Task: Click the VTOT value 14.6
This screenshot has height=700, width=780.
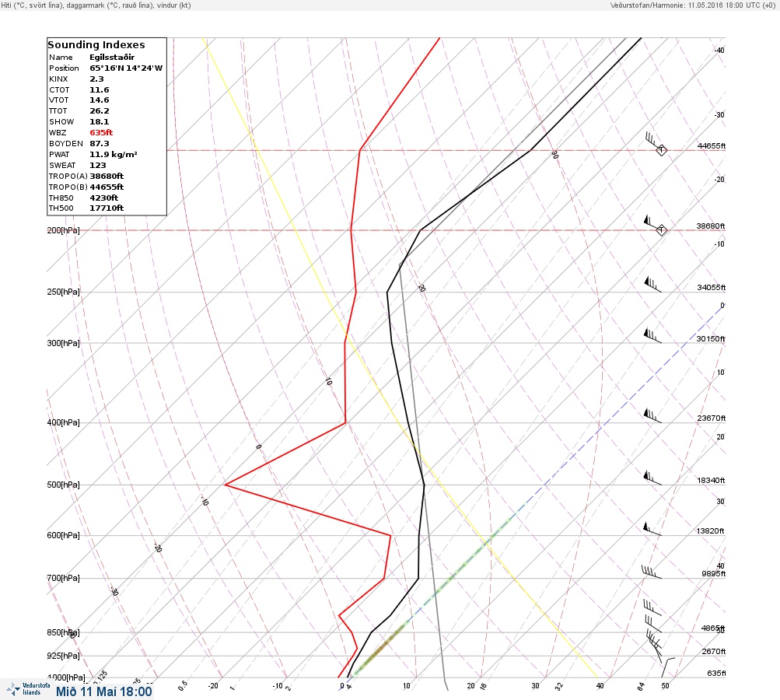Action: [x=100, y=100]
